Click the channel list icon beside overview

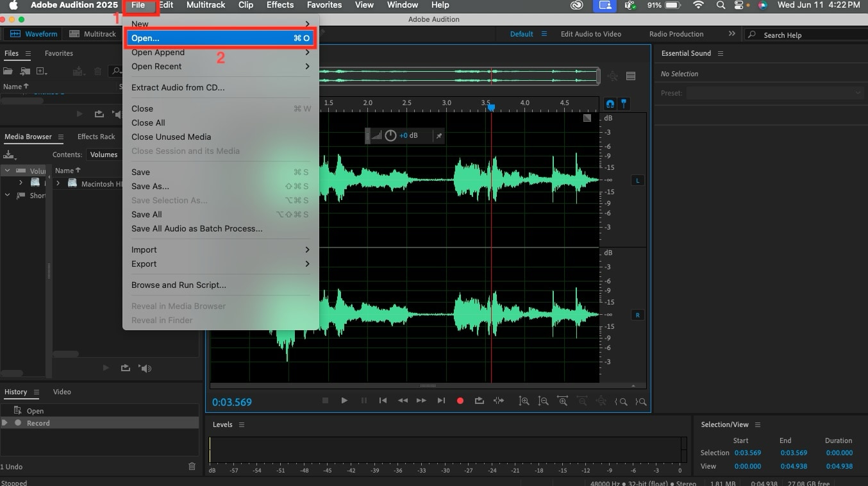click(631, 76)
